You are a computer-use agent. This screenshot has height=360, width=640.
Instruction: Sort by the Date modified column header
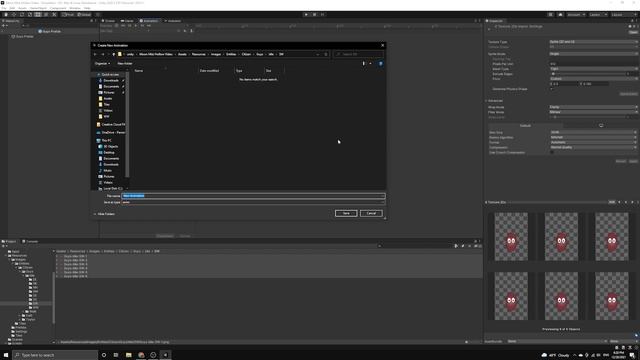coord(209,71)
